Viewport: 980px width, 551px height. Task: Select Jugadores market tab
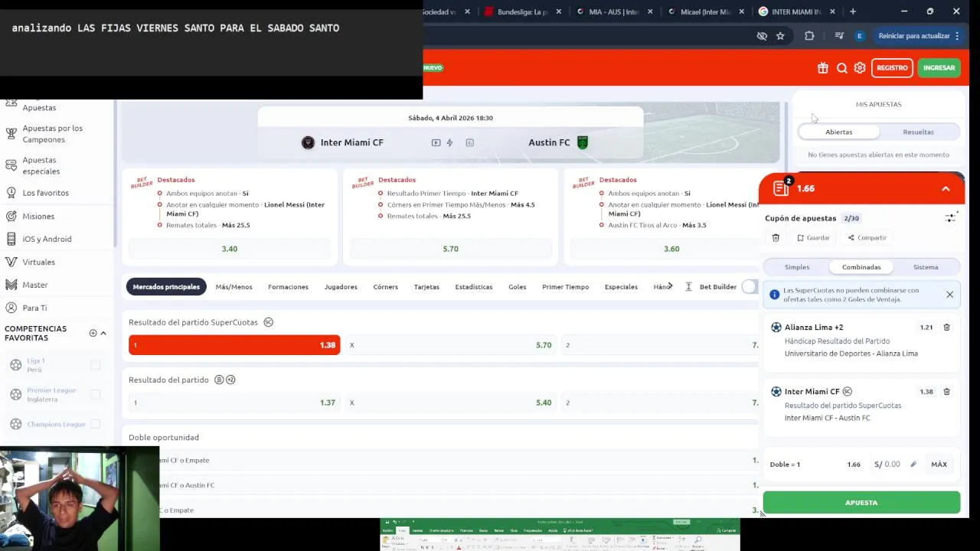tap(341, 287)
